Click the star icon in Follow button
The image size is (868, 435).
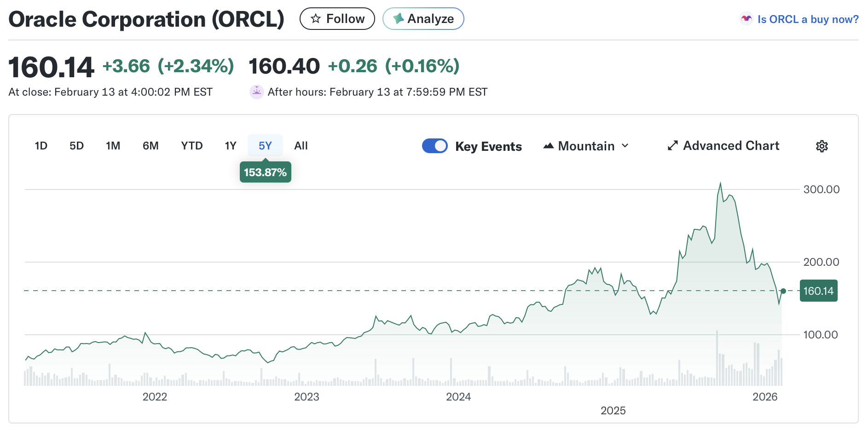pos(315,19)
